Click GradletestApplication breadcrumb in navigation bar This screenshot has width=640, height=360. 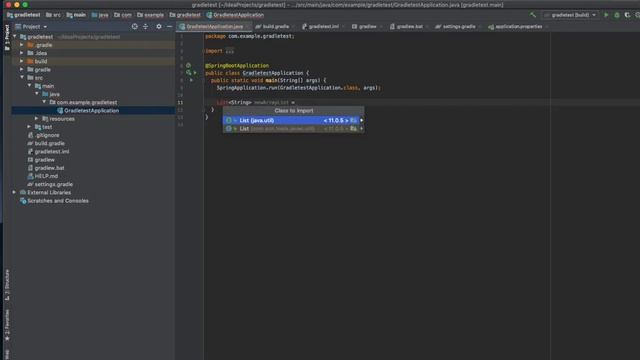point(235,15)
